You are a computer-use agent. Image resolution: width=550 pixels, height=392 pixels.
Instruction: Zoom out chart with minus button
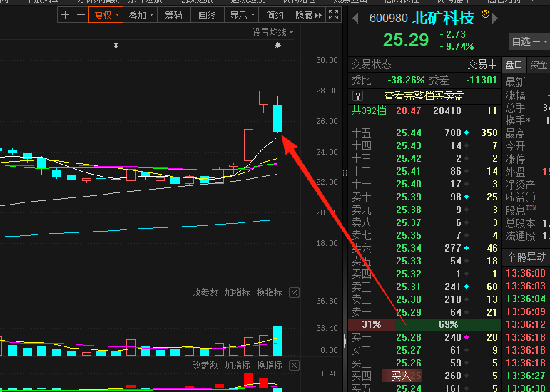81,15
